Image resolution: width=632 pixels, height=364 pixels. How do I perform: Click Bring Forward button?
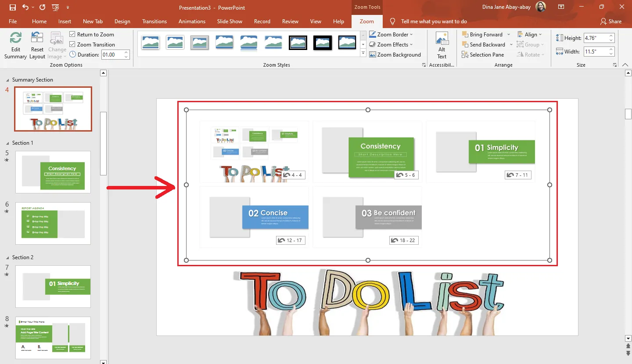482,35
